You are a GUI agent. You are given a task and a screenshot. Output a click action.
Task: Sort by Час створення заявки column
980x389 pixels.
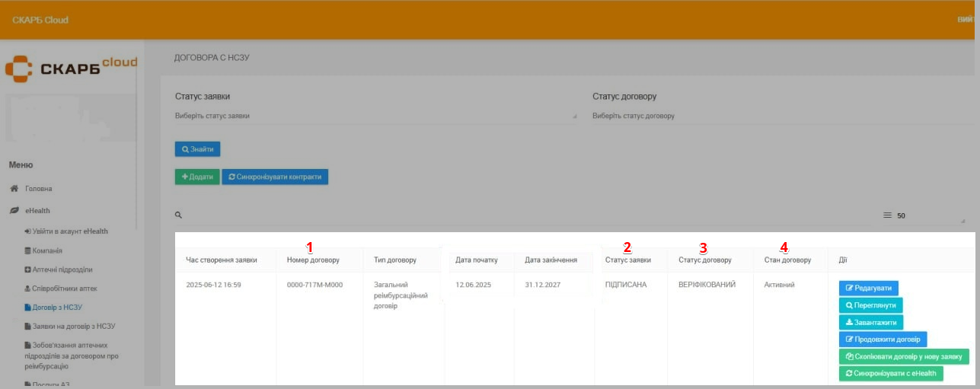222,260
